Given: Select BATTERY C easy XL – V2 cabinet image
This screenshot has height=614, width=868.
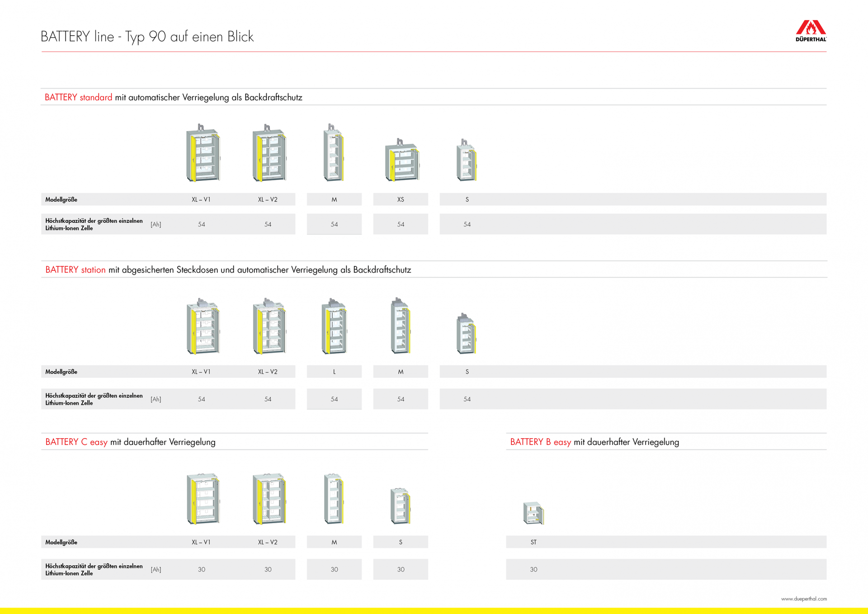Looking at the screenshot, I should (269, 499).
